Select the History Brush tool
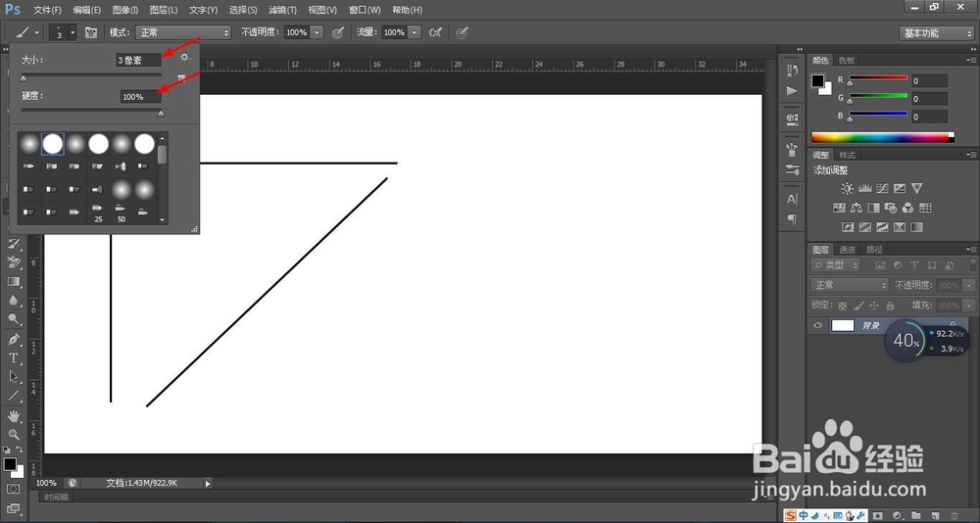The width and height of the screenshot is (980, 523). 14,243
